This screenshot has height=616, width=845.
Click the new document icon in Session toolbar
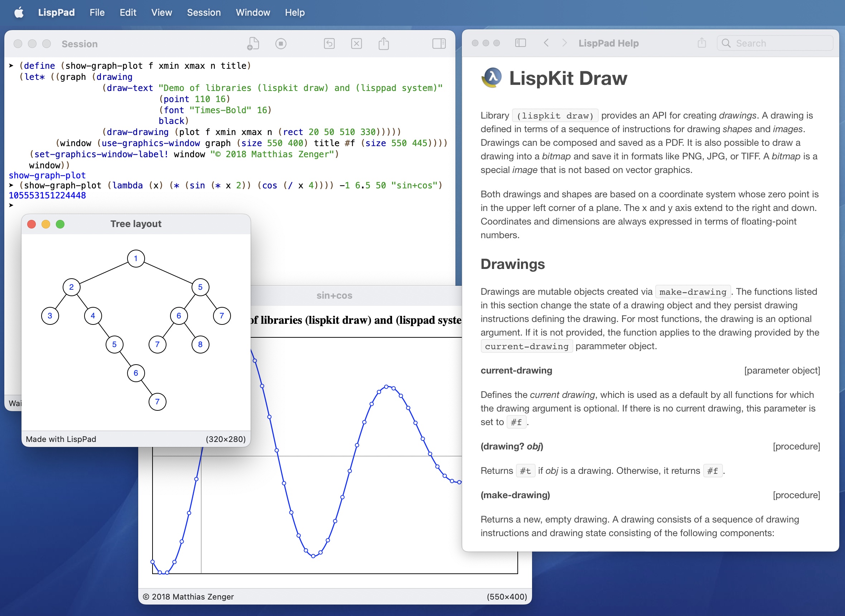253,44
